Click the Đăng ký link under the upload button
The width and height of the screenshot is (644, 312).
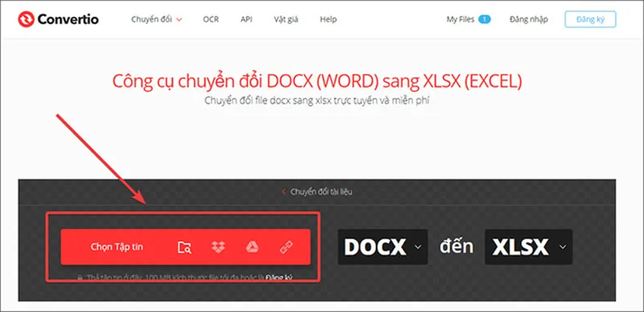pos(279,277)
